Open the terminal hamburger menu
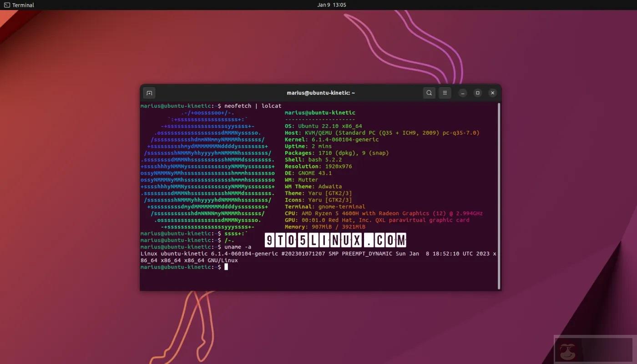The image size is (637, 364). [x=445, y=92]
